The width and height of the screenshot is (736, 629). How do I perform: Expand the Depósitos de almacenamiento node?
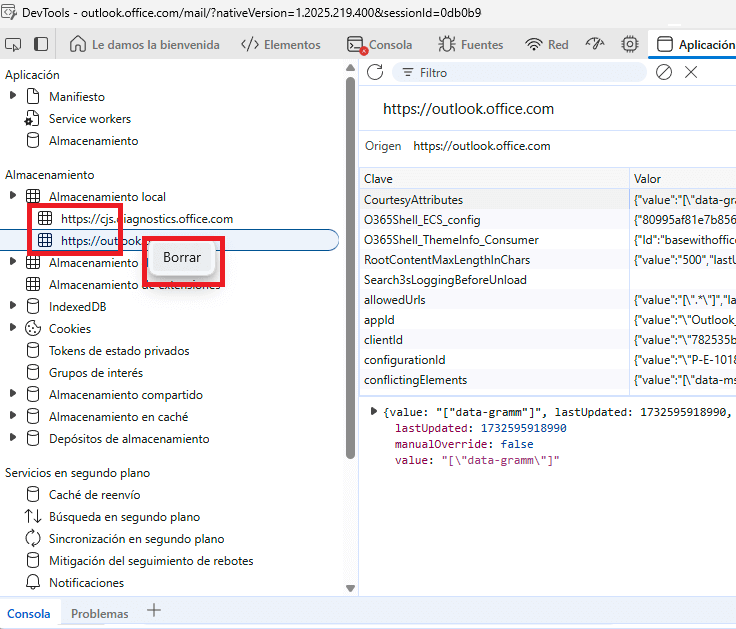pyautogui.click(x=13, y=437)
